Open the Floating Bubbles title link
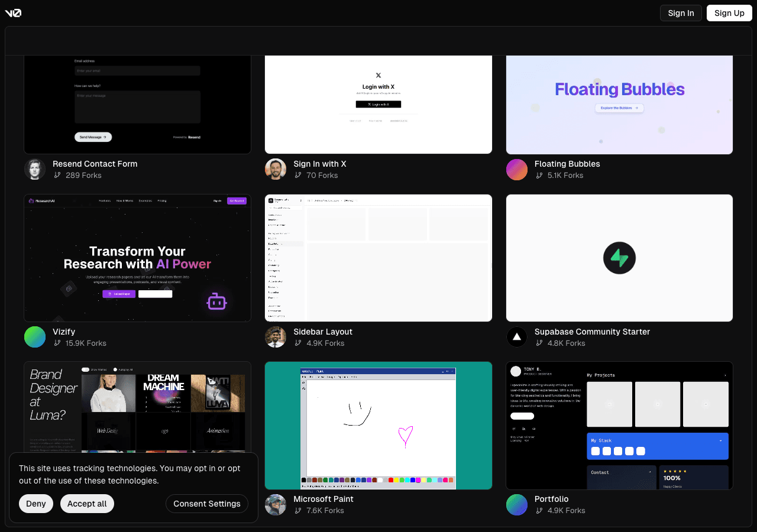Image resolution: width=757 pixels, height=532 pixels. coord(567,164)
